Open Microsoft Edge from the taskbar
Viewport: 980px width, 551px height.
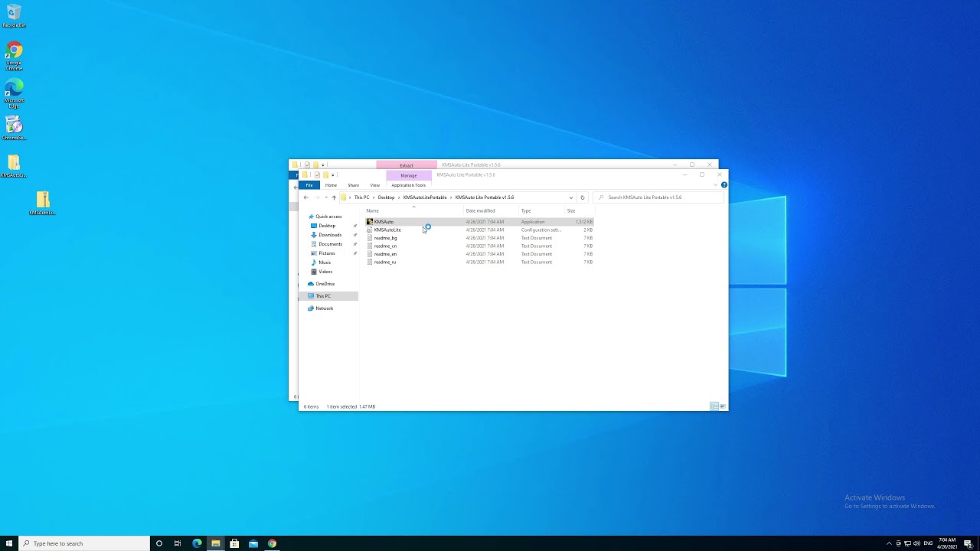(197, 543)
